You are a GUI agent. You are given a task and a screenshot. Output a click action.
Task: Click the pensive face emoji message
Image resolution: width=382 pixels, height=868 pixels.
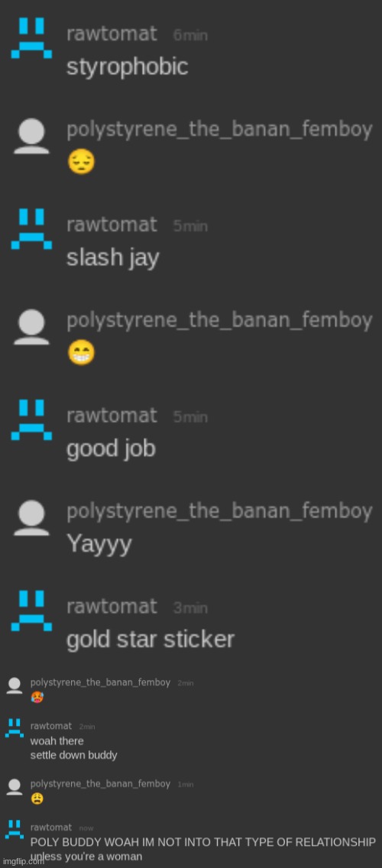coord(82,163)
